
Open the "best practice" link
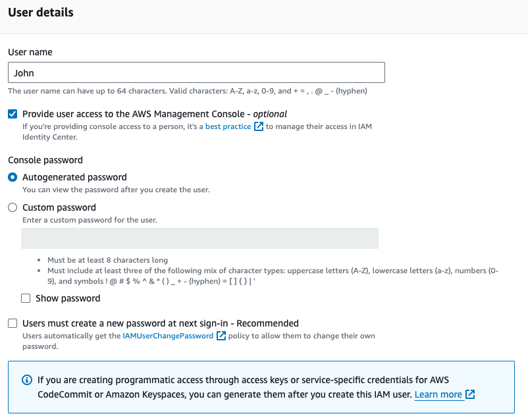tap(228, 126)
